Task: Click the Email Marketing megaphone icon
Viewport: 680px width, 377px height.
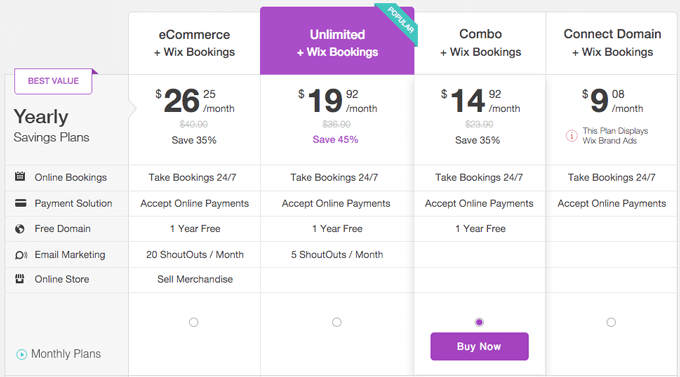Action: click(x=21, y=255)
